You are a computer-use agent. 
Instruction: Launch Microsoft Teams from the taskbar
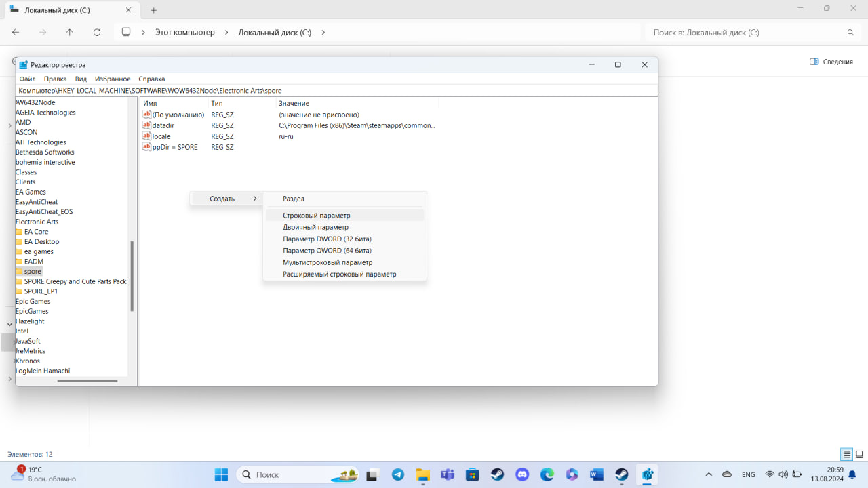[448, 474]
